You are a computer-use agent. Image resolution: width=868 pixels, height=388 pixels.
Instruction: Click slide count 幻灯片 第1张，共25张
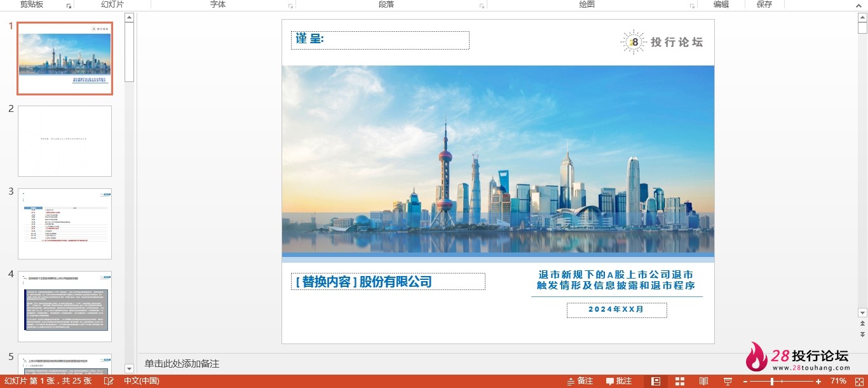48,381
